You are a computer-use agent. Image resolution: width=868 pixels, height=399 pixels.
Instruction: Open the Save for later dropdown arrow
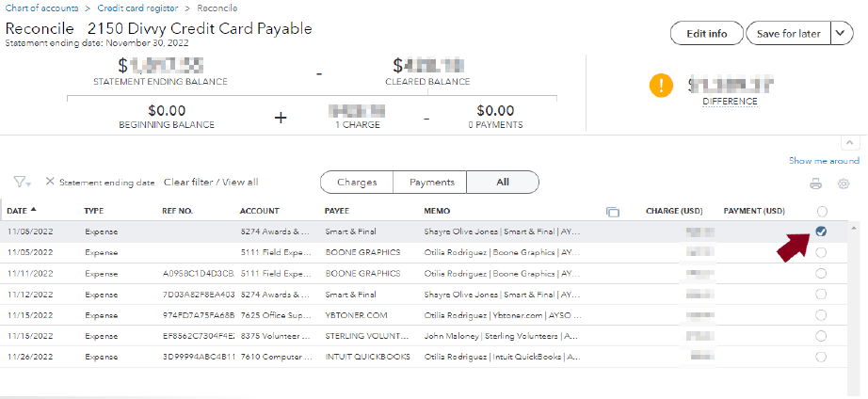[841, 34]
